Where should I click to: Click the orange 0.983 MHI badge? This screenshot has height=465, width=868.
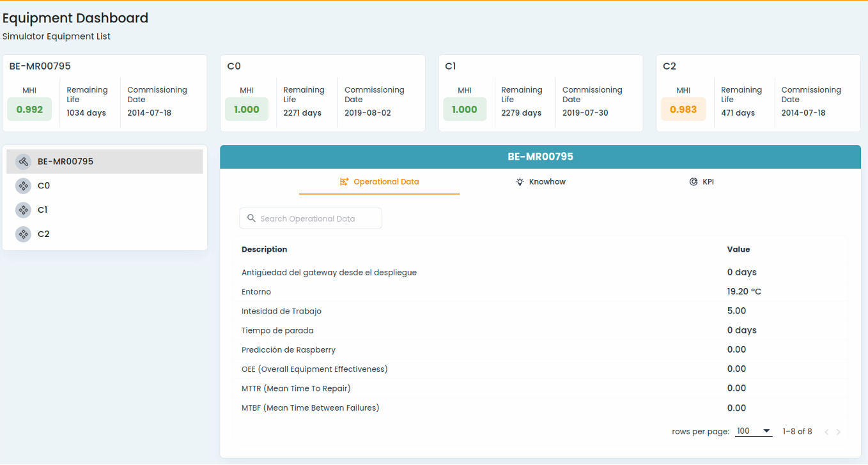tap(683, 109)
